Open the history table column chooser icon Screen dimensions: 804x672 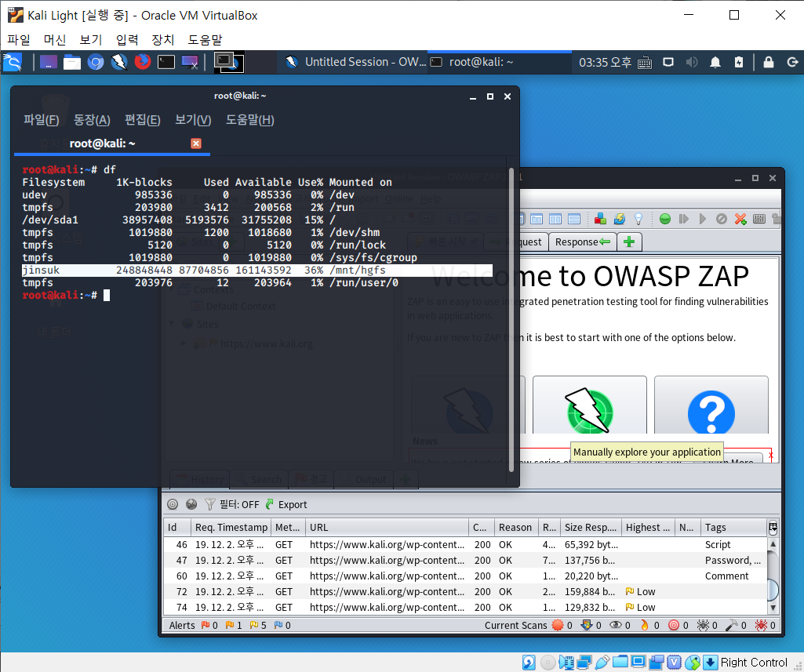pos(773,528)
